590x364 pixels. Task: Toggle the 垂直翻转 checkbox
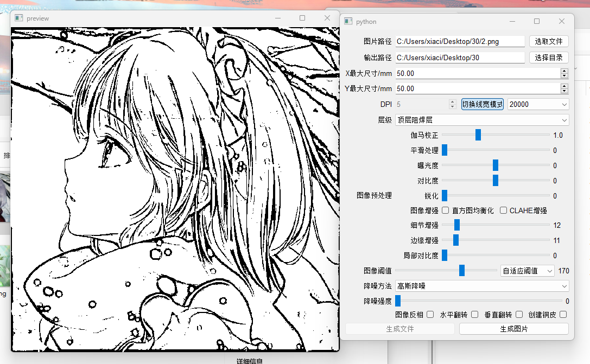click(519, 315)
